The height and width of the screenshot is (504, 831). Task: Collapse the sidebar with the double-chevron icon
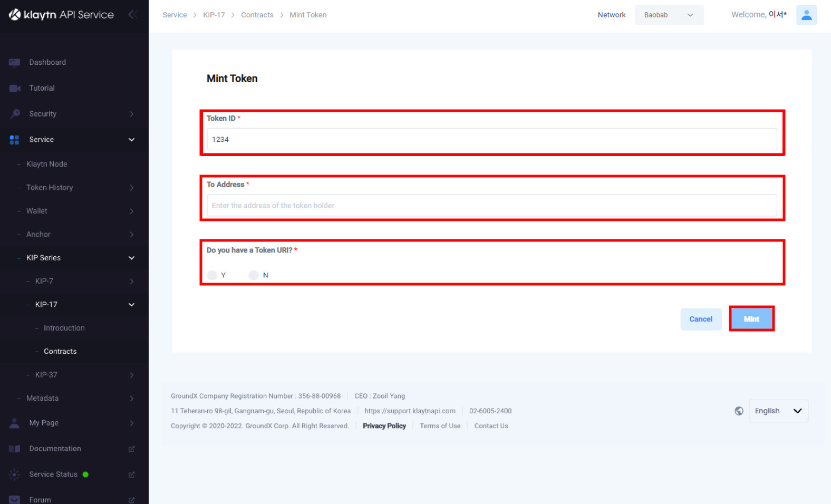coord(133,15)
